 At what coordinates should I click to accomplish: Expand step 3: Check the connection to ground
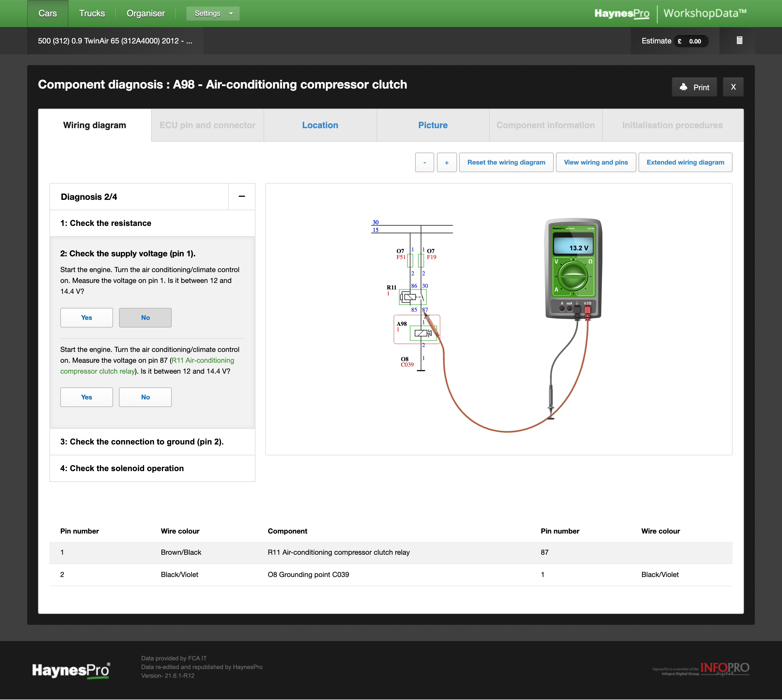click(x=152, y=442)
